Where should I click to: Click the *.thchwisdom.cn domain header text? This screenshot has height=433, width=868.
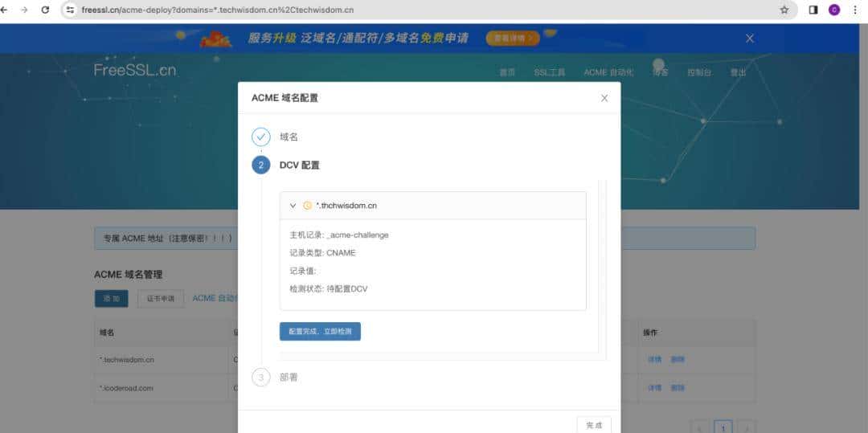coord(346,205)
